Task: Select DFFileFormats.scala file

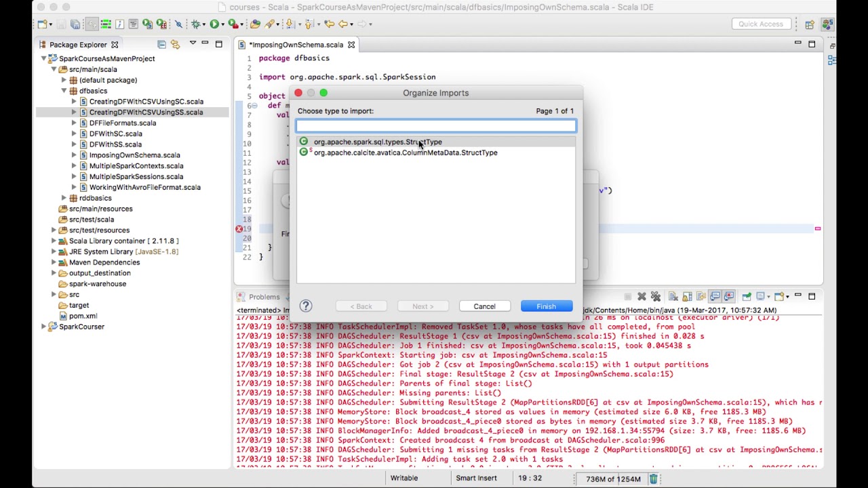Action: pos(123,123)
